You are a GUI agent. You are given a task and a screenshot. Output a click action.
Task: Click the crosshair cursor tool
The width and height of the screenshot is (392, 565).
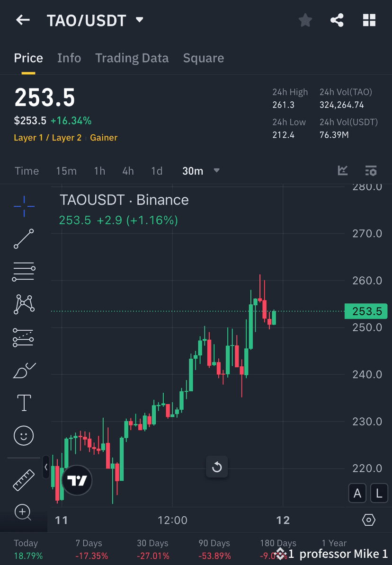coord(23,205)
